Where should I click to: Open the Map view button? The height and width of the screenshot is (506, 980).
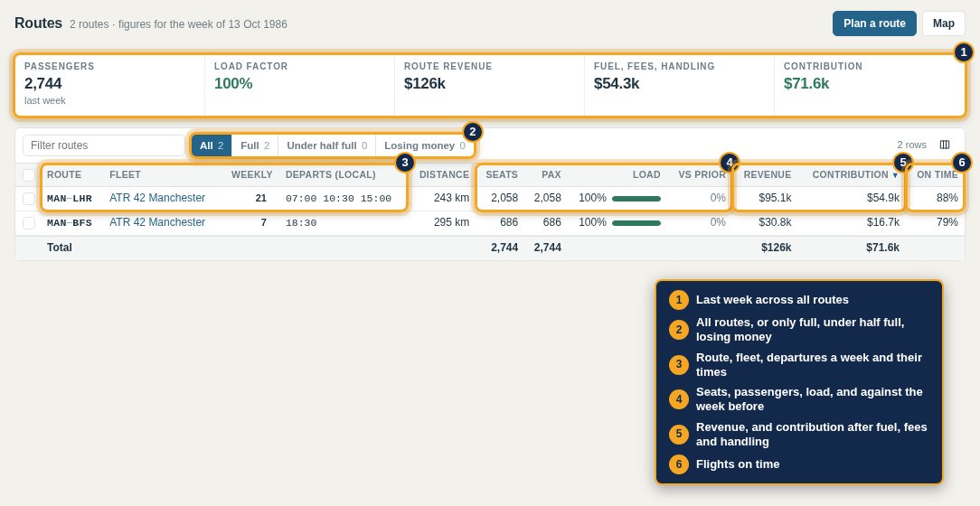click(x=943, y=23)
